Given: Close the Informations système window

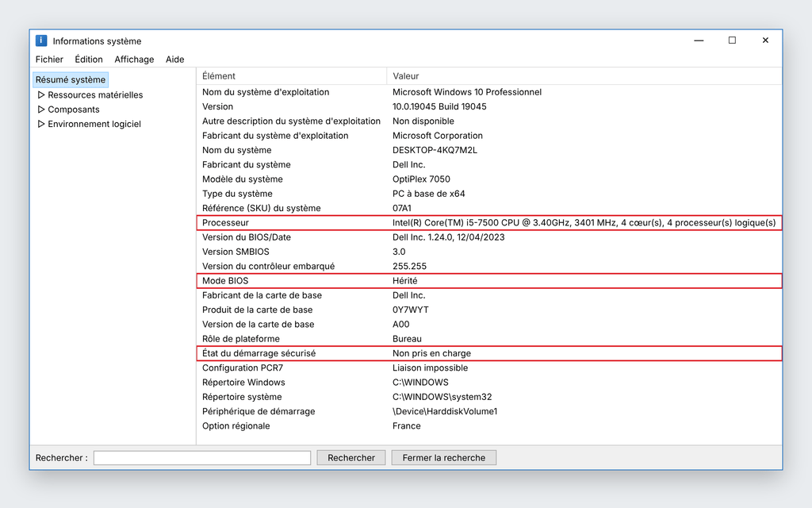Looking at the screenshot, I should [765, 40].
